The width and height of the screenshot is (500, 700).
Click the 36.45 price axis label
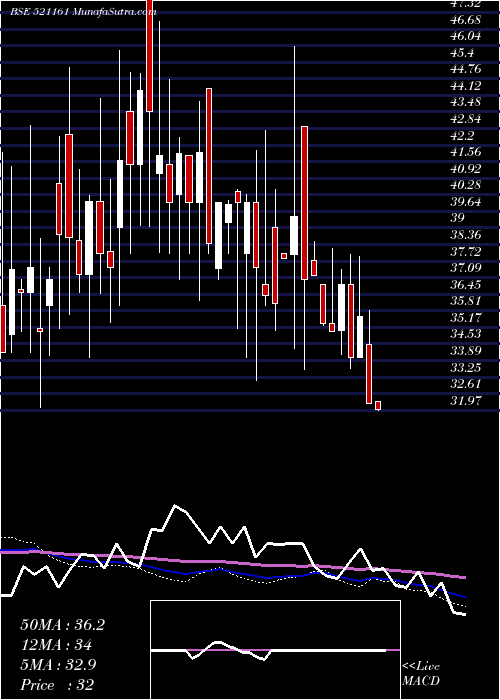pos(466,285)
